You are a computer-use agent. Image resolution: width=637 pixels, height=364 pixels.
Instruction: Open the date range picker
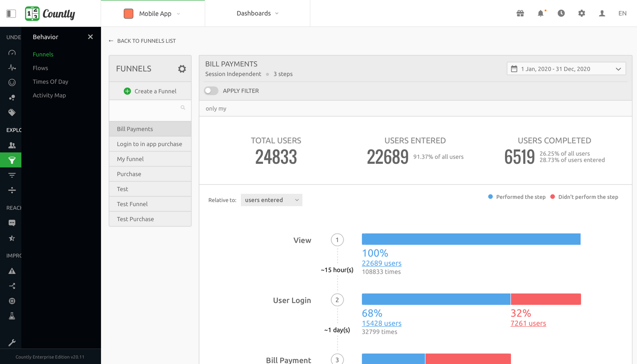(566, 69)
